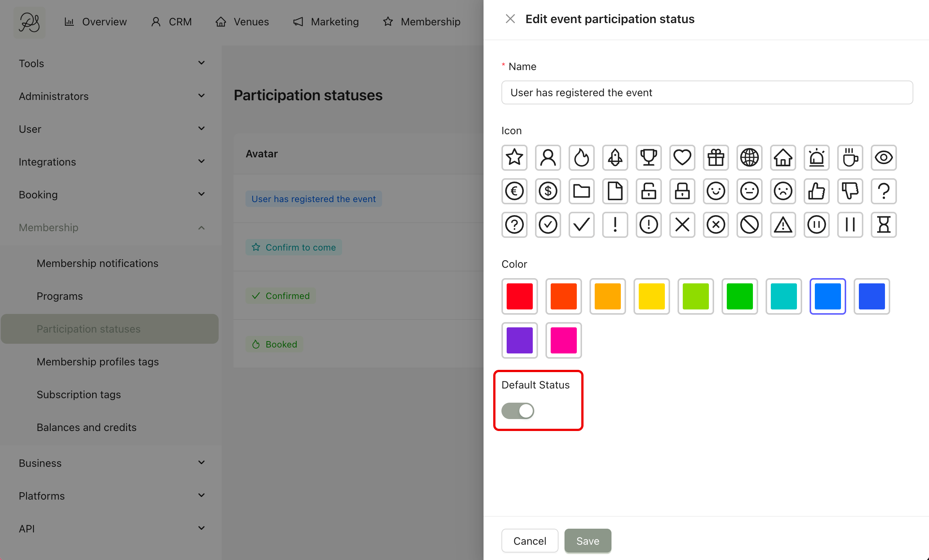Open Membership profiles tags page
Image resolution: width=929 pixels, height=560 pixels.
[x=98, y=362]
